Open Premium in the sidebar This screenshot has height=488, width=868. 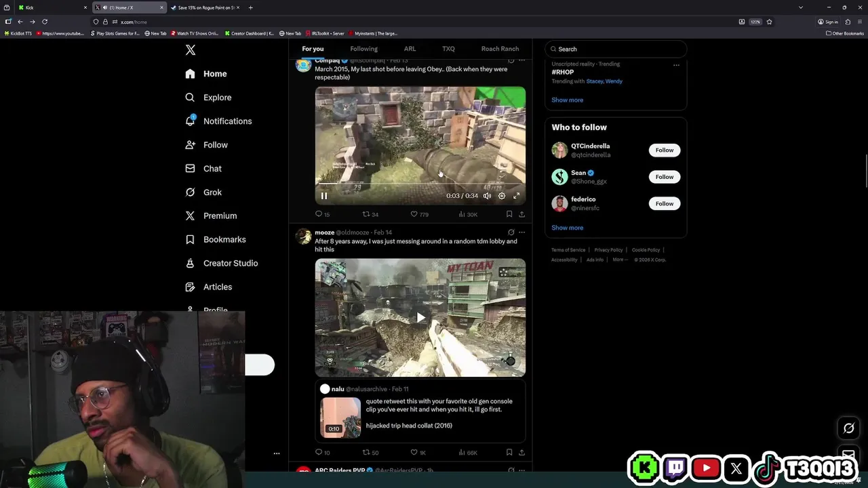[x=211, y=216]
